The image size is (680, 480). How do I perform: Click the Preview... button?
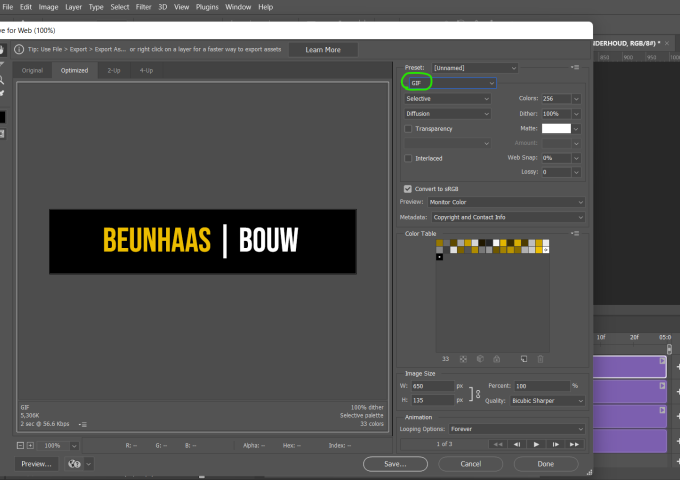point(36,464)
